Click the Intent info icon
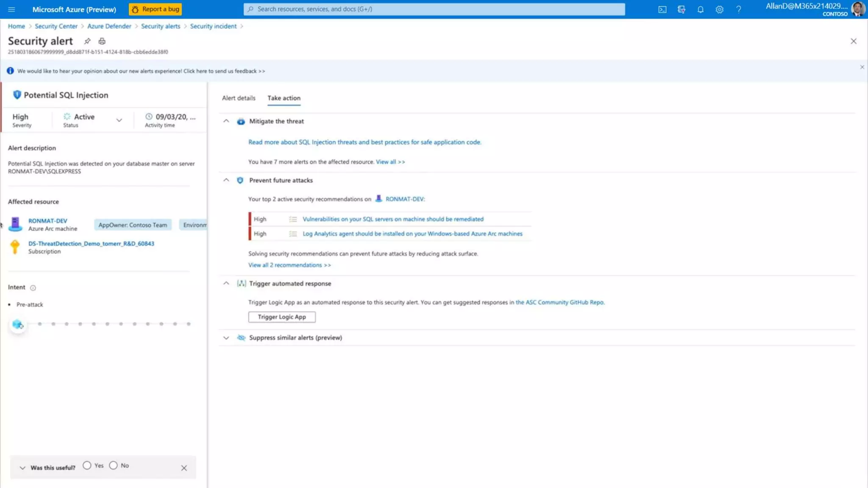 33,288
